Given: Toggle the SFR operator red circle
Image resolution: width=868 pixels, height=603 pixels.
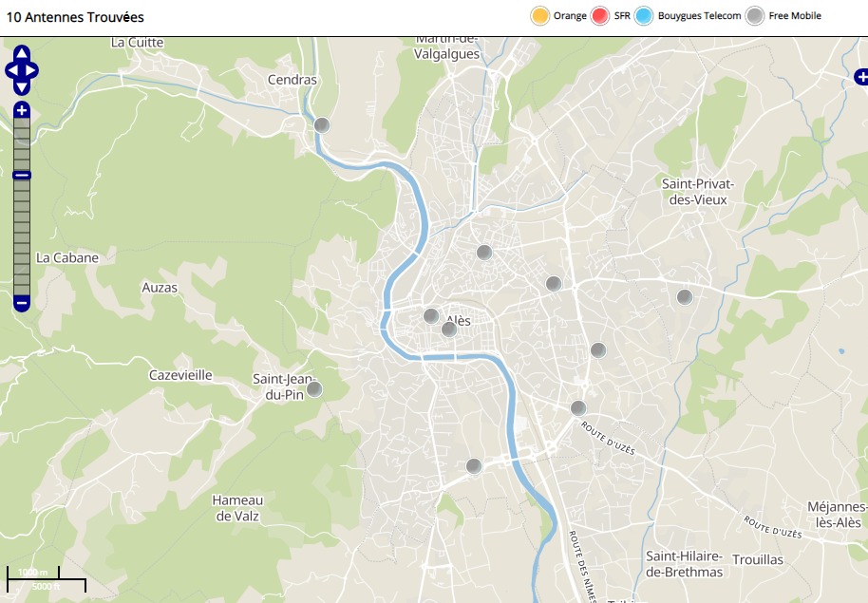Looking at the screenshot, I should point(599,16).
